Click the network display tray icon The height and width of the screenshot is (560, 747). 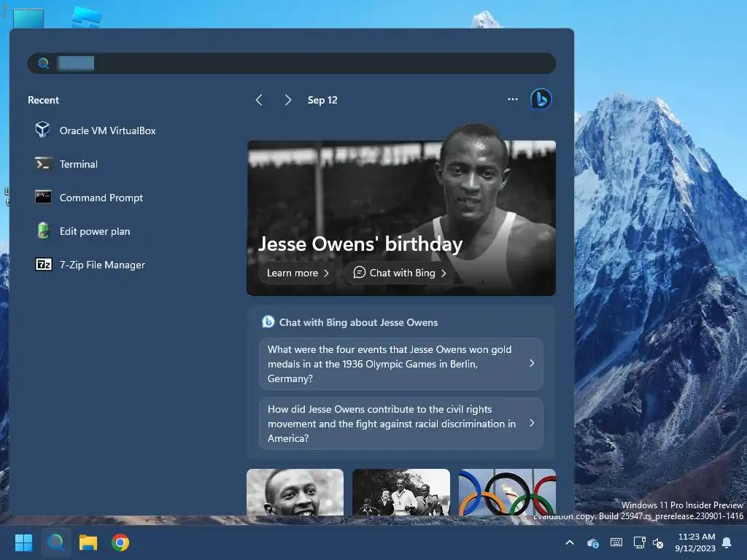tap(639, 542)
